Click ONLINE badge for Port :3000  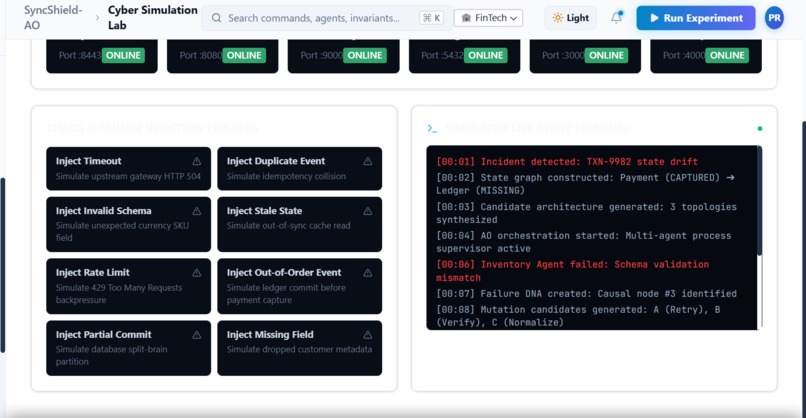click(607, 56)
